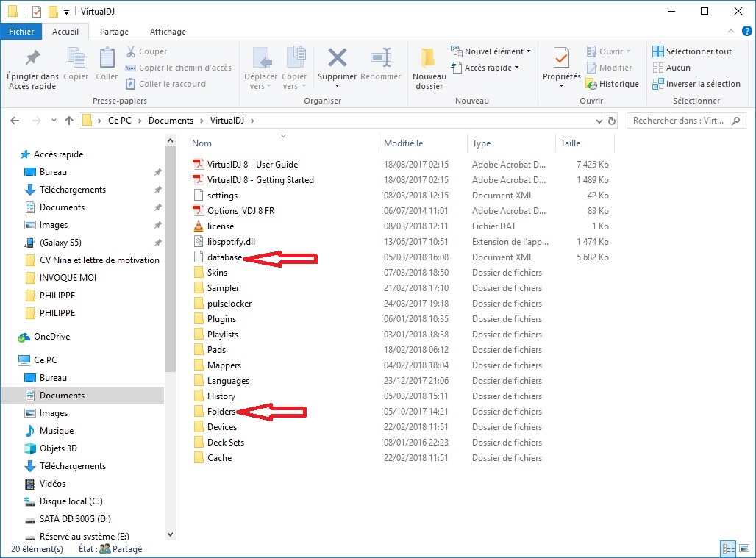Click the Rechercher dans VirtualDJ search field

point(686,121)
